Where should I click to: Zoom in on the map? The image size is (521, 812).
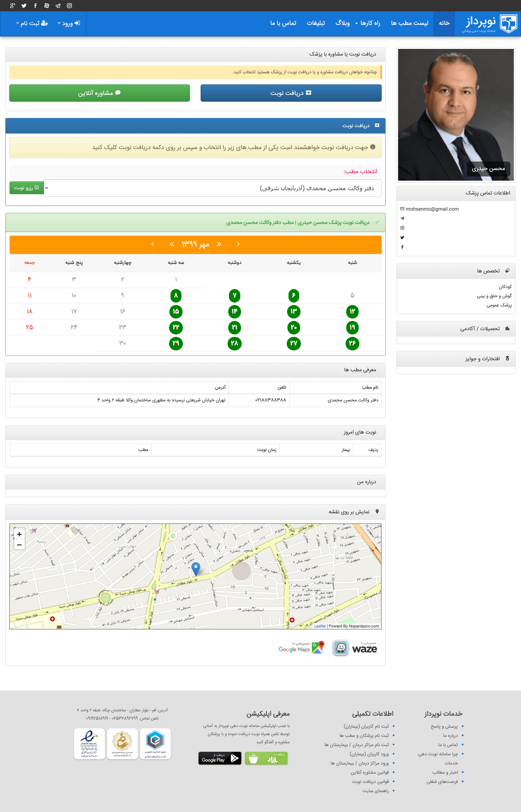19,534
